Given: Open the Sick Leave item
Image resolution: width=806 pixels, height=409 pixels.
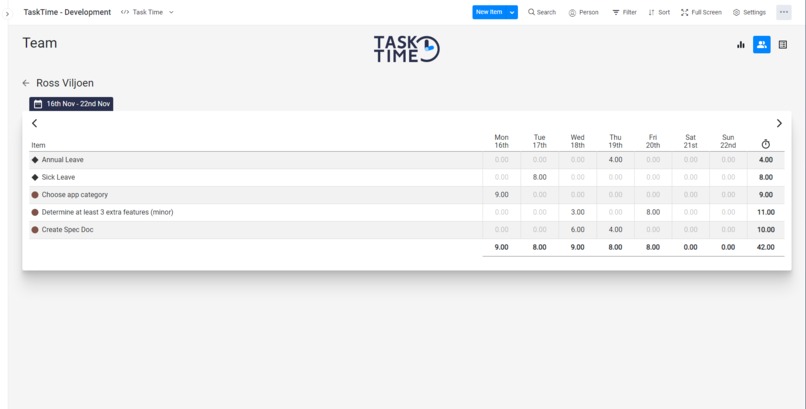Looking at the screenshot, I should [58, 177].
